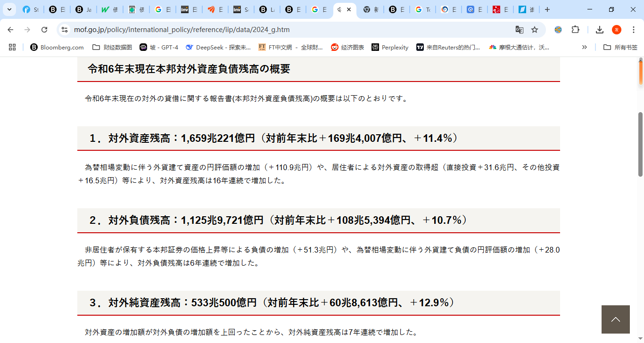Open the tab groups grid icon on bookmarks bar
Viewport: 644px width, 343px height.
11,47
